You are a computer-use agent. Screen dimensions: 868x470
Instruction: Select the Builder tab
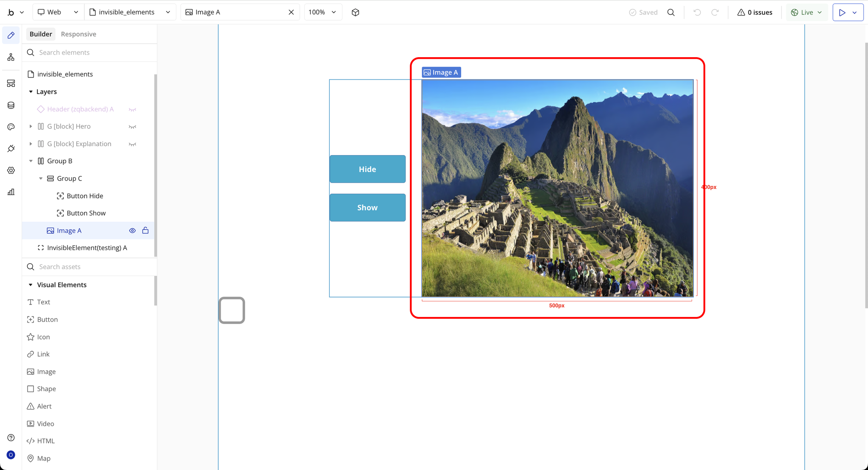(41, 34)
